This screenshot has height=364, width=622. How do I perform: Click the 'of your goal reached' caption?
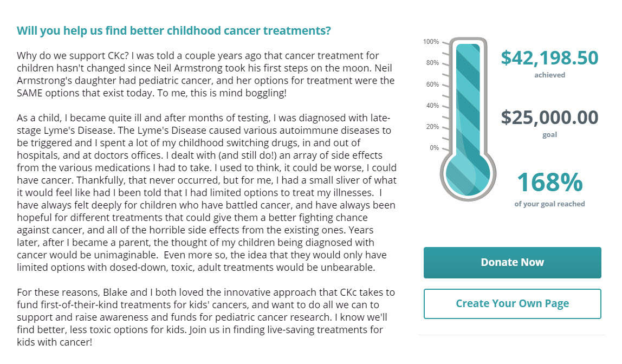[x=549, y=204]
